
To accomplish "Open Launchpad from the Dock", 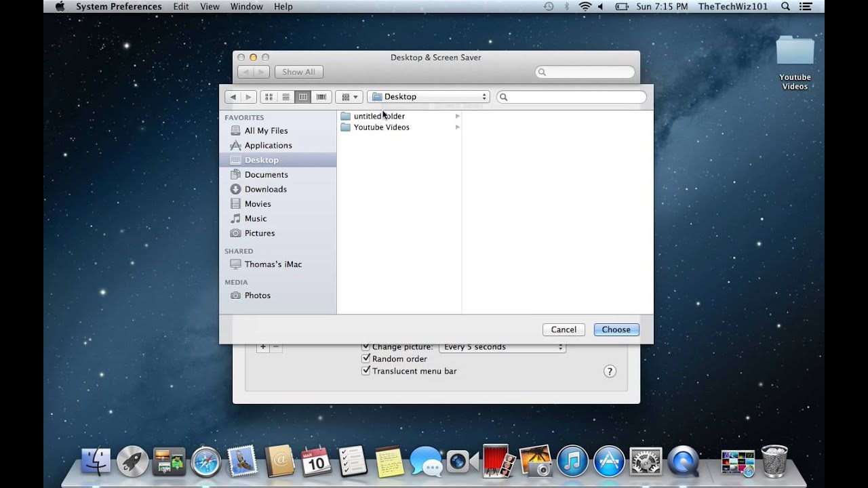I will [132, 462].
